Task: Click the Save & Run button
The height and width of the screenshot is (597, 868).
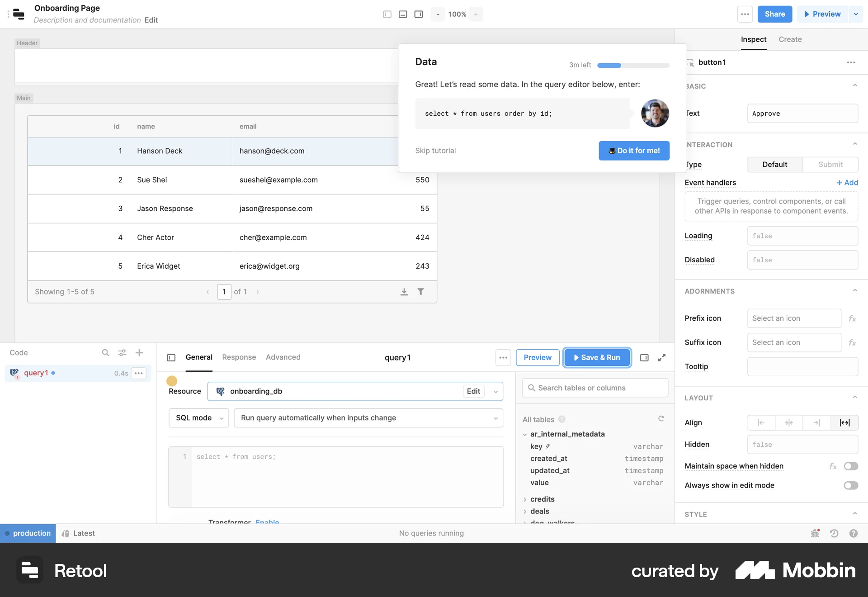Action: click(597, 357)
